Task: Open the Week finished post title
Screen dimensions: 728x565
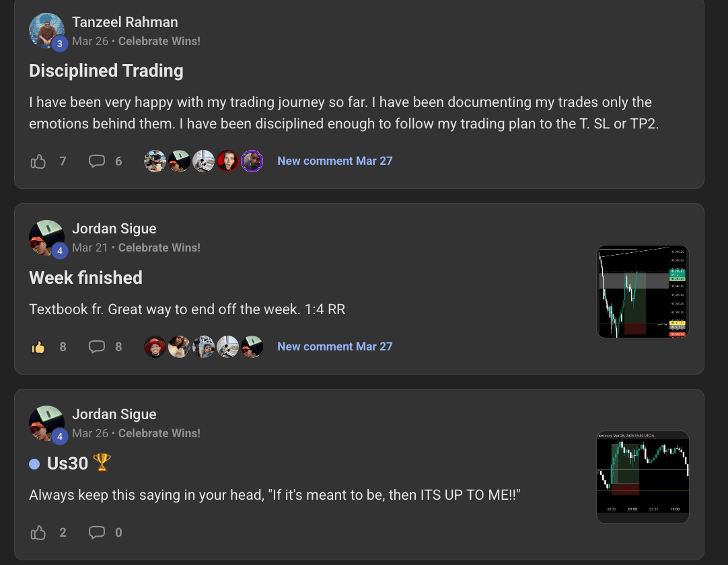Action: pos(86,278)
